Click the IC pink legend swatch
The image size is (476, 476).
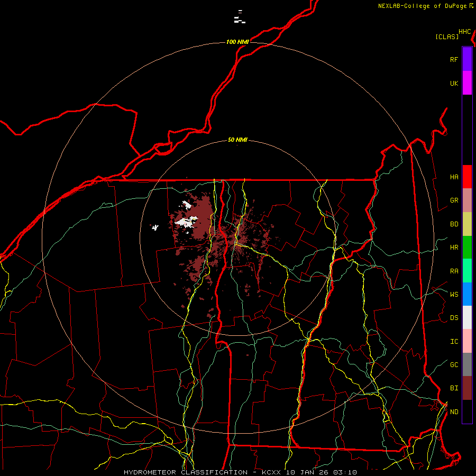(467, 341)
